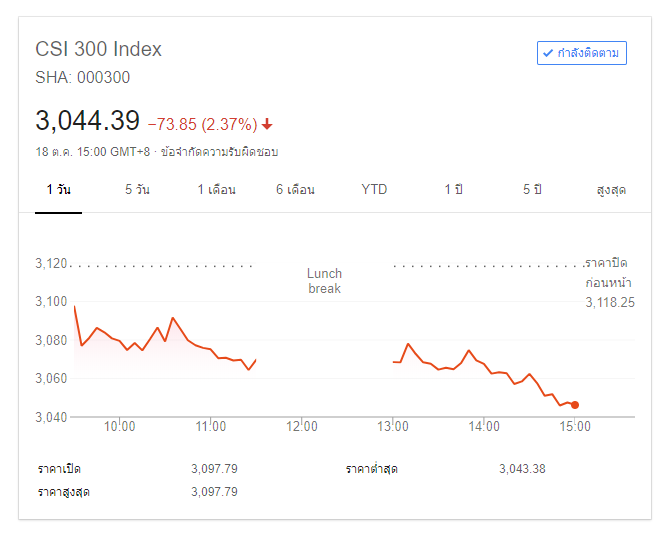Click the CSI 300 Index title
Image resolution: width=664 pixels, height=535 pixels.
click(x=99, y=49)
